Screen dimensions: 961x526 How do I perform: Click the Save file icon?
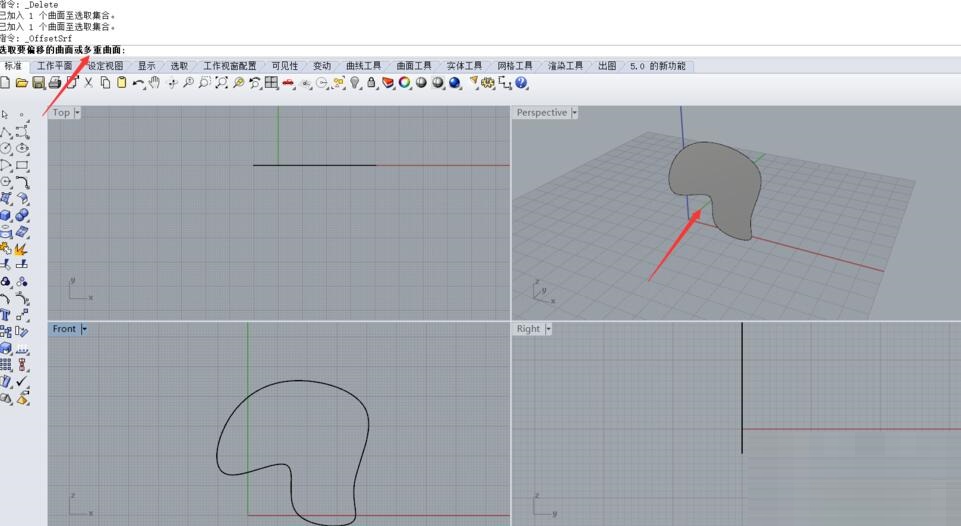(x=38, y=83)
